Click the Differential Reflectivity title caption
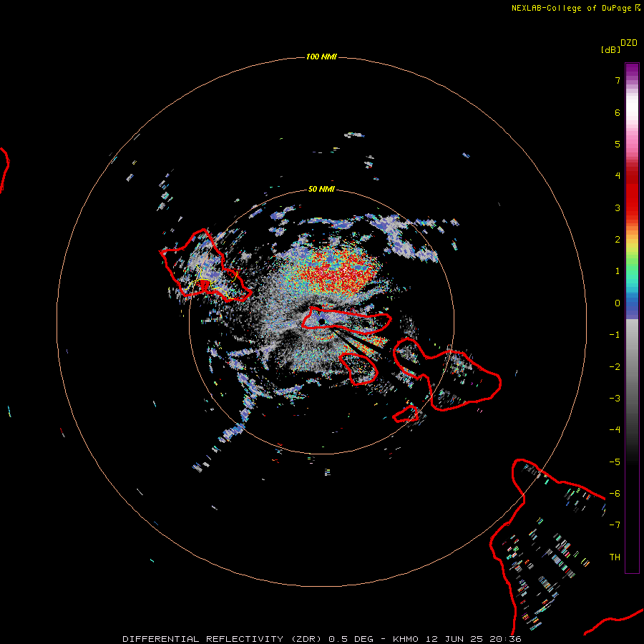Viewport: 644px width, 644px height. 321,639
